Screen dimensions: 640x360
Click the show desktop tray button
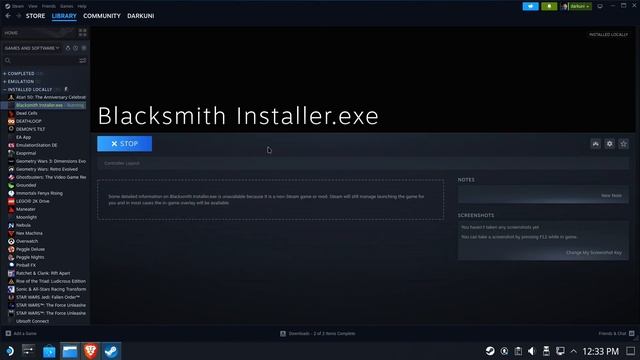click(x=631, y=351)
